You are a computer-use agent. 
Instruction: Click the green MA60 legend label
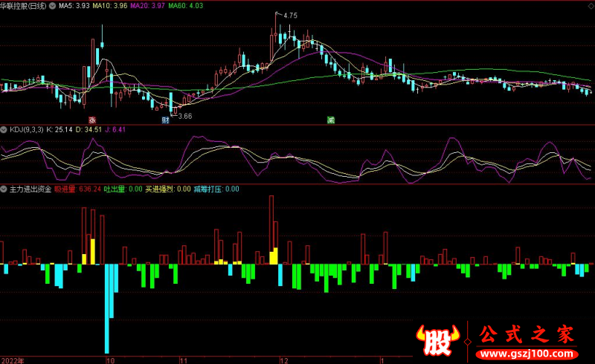tap(184, 6)
